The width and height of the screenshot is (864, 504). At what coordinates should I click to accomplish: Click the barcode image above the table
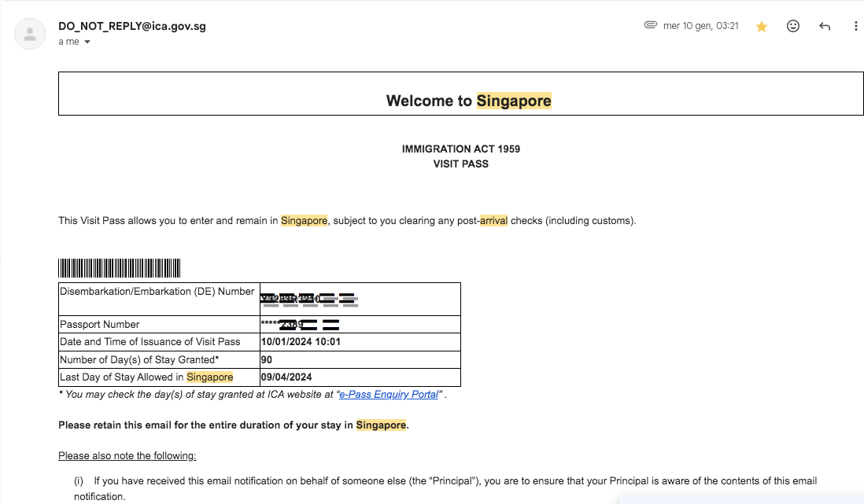point(120,268)
